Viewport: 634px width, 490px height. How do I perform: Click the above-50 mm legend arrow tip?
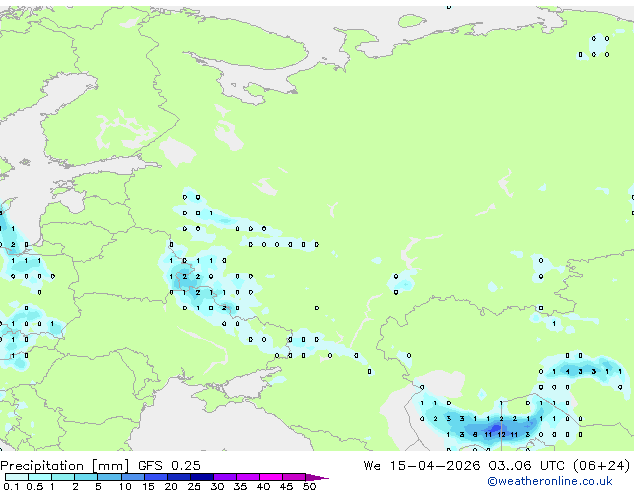click(x=317, y=477)
